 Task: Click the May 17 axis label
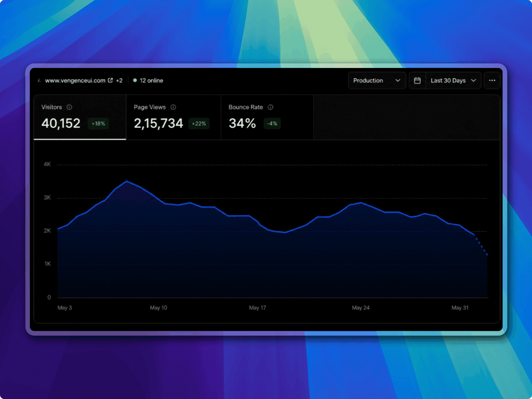click(258, 308)
